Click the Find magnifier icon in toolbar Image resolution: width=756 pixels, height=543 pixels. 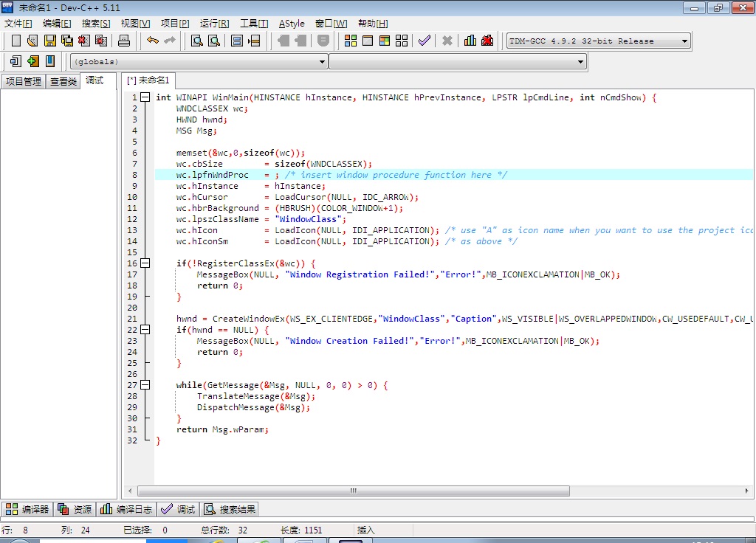pyautogui.click(x=197, y=41)
